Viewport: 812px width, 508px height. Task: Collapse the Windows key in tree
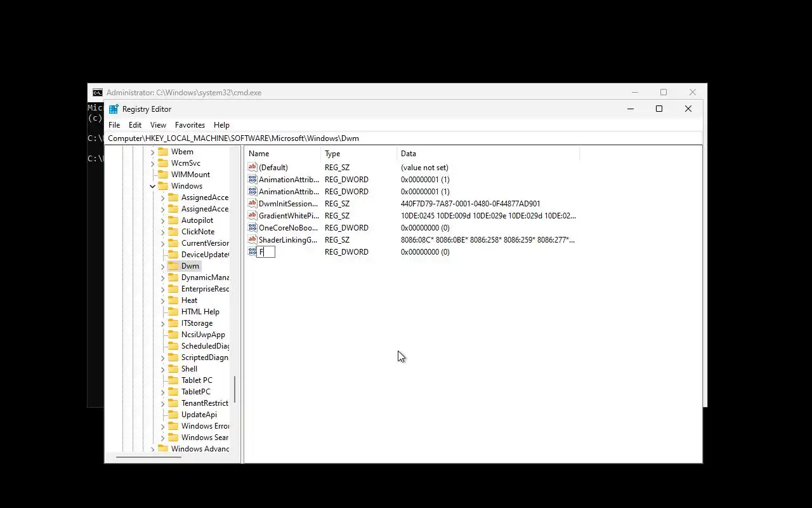point(153,186)
